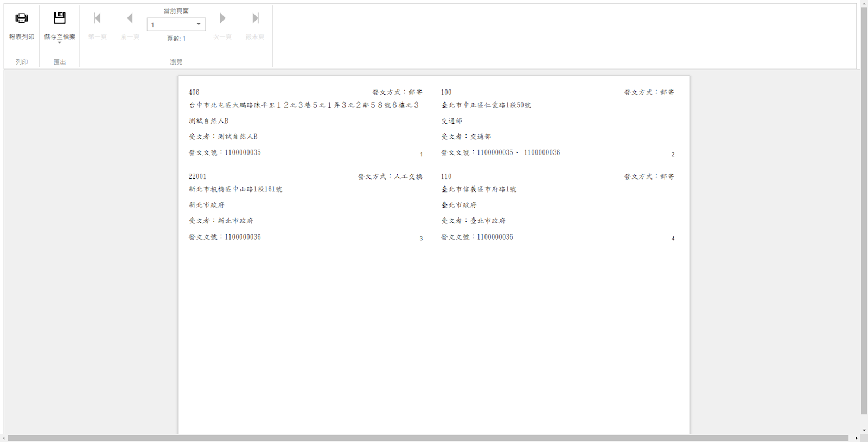
Task: Click the vertical scrollbar down arrow
Action: (x=864, y=430)
